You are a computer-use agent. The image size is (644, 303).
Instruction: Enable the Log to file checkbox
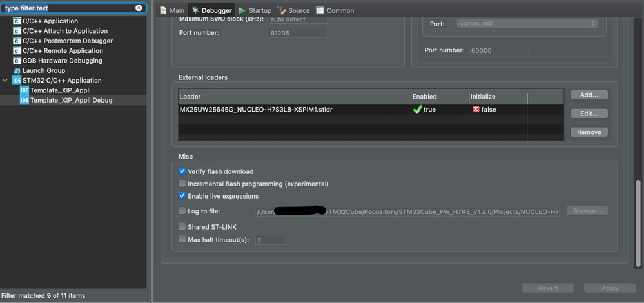(182, 211)
